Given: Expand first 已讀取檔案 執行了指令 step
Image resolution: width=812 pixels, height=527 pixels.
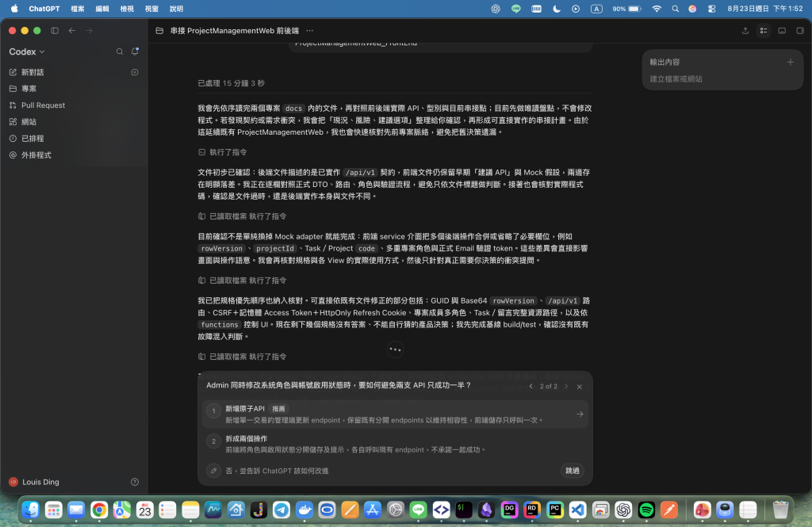Looking at the screenshot, I should [x=242, y=216].
